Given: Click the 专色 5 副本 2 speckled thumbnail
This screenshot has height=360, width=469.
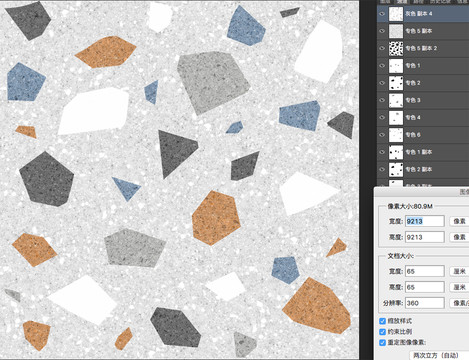Looking at the screenshot, I should coord(396,48).
